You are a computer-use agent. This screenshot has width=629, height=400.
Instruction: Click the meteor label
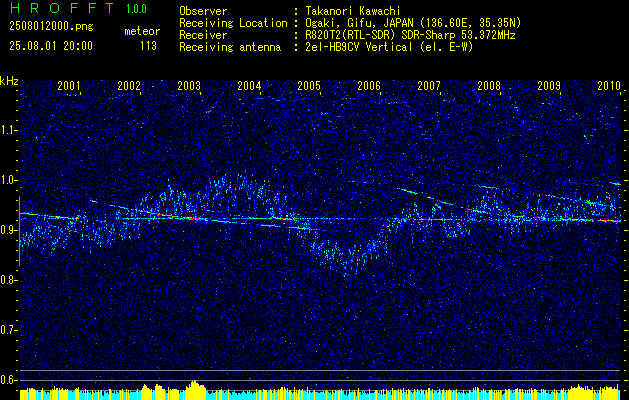142,31
